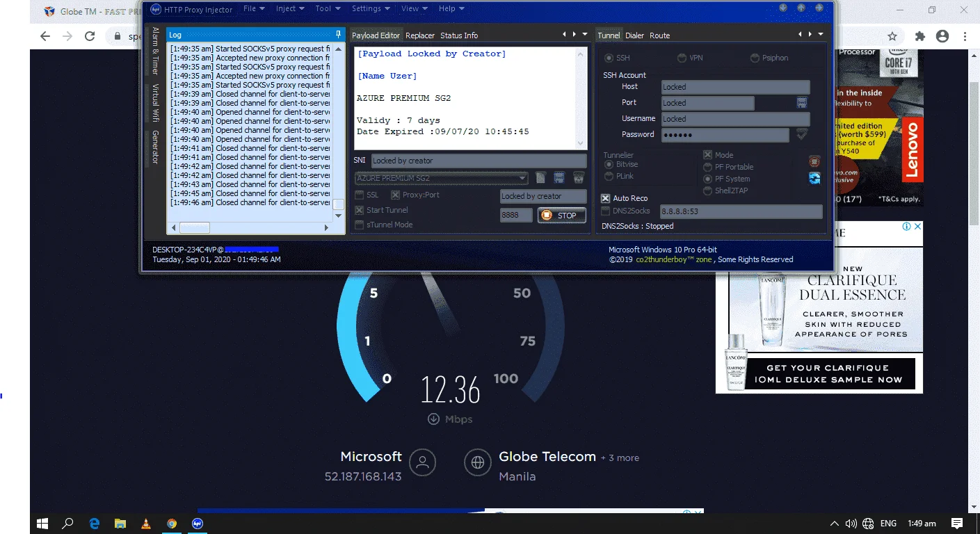Click the blue refresh icon in Tunnel panel
The height and width of the screenshot is (534, 980).
(x=814, y=178)
